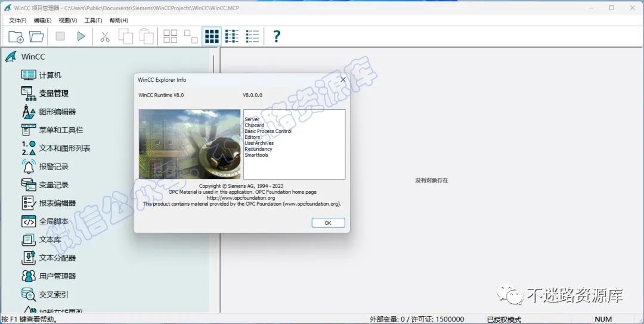The width and height of the screenshot is (644, 324).
Task: Open the 编辑(E) menu
Action: pos(43,20)
